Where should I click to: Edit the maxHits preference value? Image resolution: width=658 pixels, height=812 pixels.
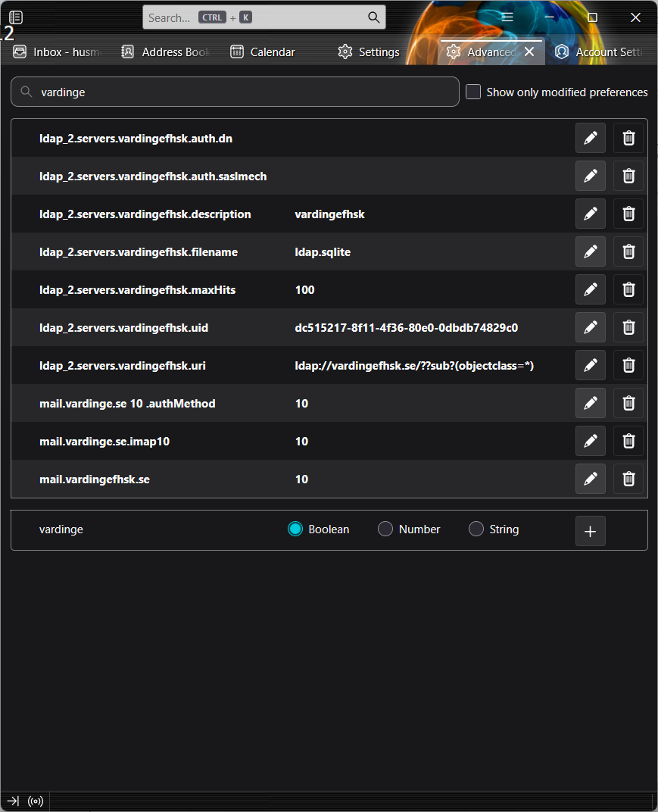(591, 289)
